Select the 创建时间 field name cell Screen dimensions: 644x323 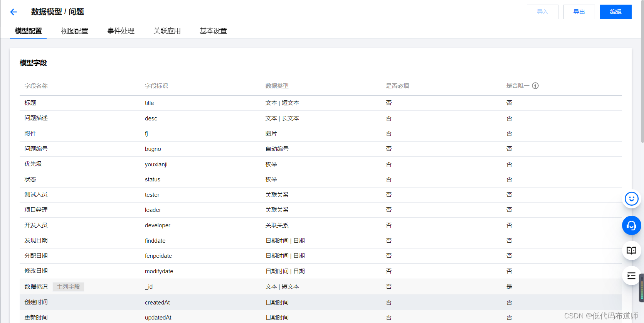click(36, 302)
